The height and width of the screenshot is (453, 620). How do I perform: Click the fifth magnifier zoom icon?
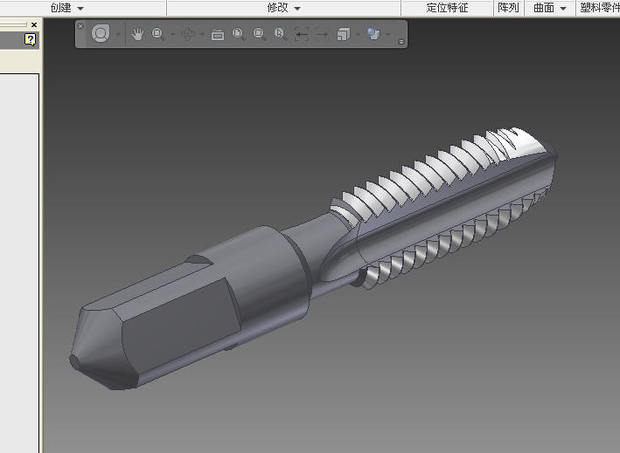coord(259,34)
